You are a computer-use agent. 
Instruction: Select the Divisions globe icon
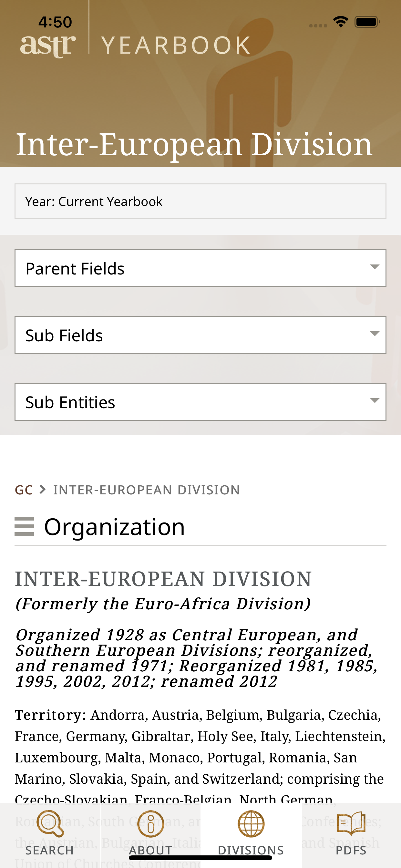251,823
